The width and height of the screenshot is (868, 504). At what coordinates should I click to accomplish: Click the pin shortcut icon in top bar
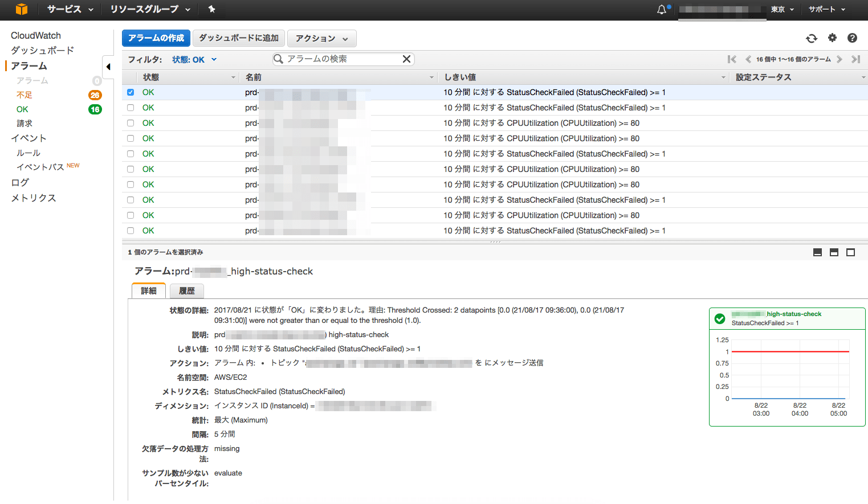pyautogui.click(x=212, y=9)
